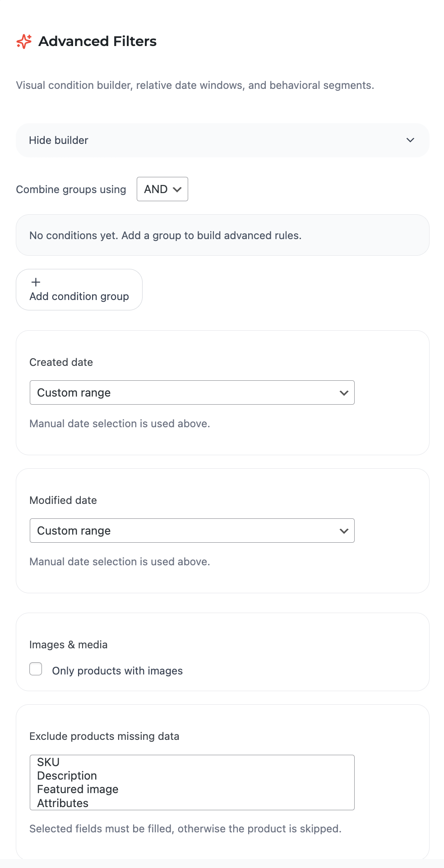
Task: Enable Only products with images checkbox
Action: point(36,669)
